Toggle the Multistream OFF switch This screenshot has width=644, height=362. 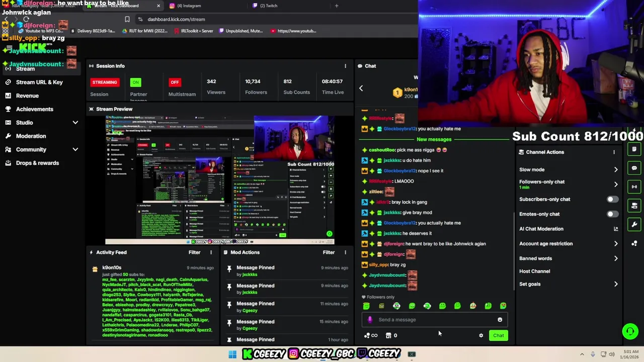pyautogui.click(x=175, y=82)
